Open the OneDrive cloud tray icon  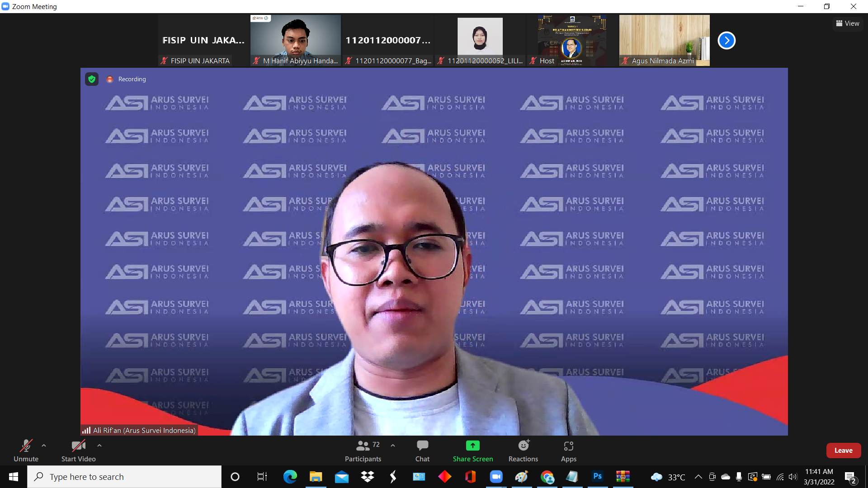click(x=726, y=477)
